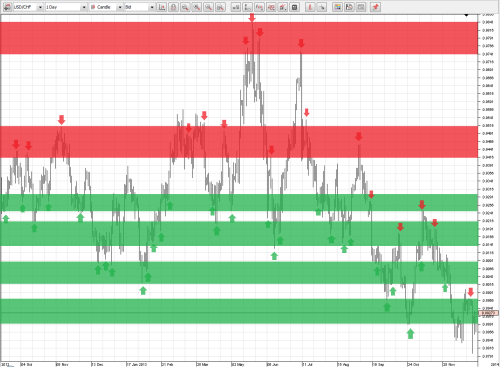Toggle the padlock lock icon
Viewport: 500px width, 367px height.
tap(173, 7)
